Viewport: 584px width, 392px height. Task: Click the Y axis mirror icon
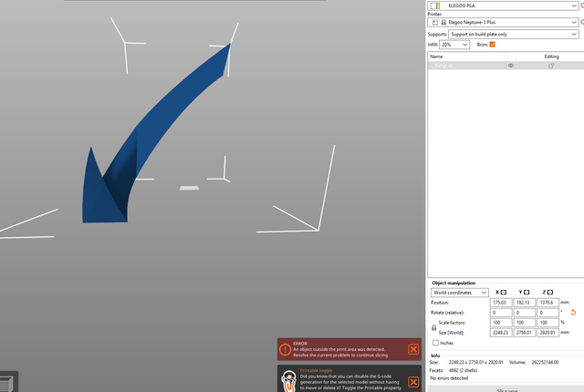click(x=527, y=293)
